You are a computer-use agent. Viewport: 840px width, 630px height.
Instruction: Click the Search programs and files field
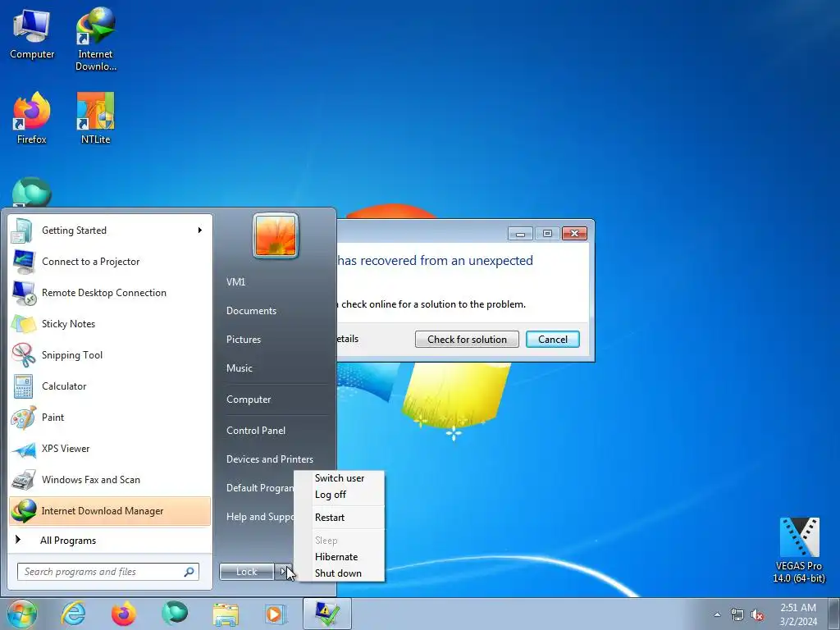coord(108,572)
